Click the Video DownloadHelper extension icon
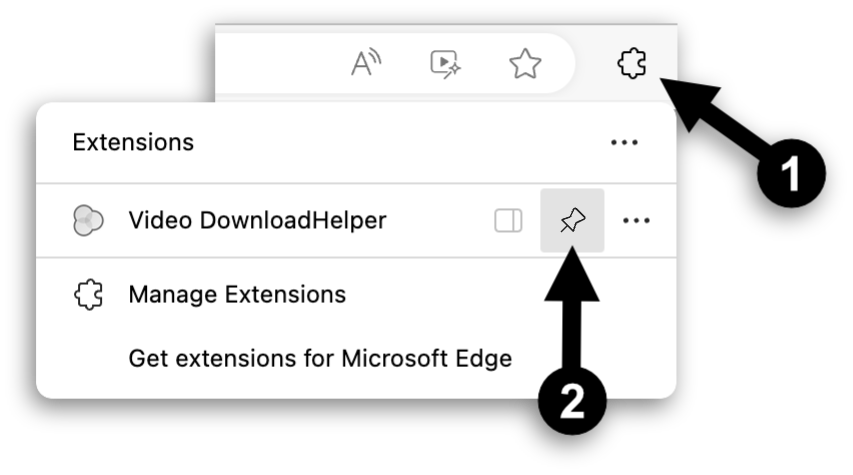 [89, 220]
